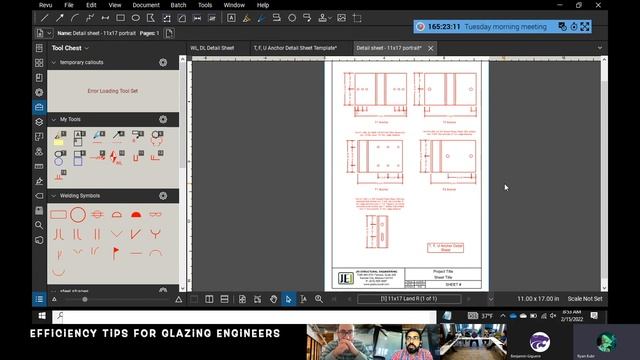The width and height of the screenshot is (640, 360).
Task: Select the Line markup tool
Action: [44, 18]
